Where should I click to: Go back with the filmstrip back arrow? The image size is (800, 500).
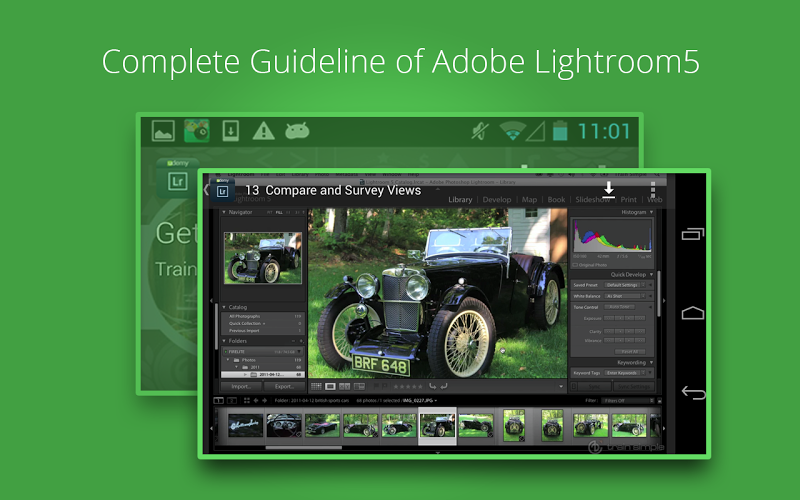[x=256, y=401]
